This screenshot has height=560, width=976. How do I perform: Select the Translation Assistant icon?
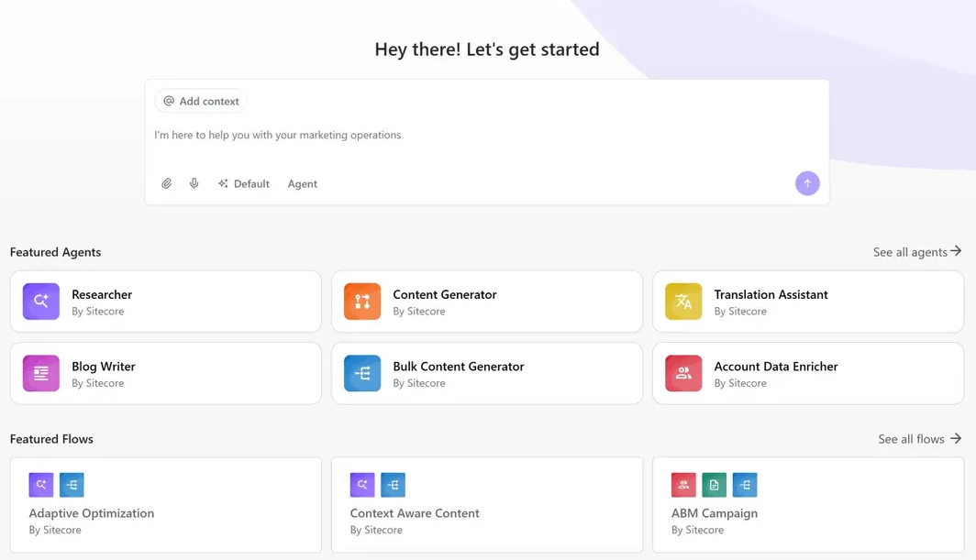(682, 301)
